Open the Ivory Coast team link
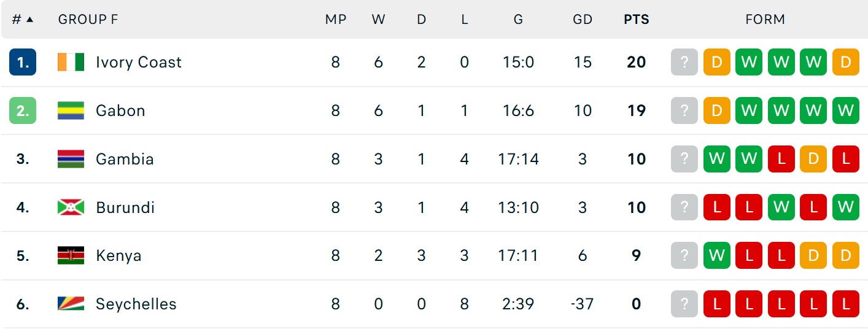868x329 pixels. coord(139,62)
